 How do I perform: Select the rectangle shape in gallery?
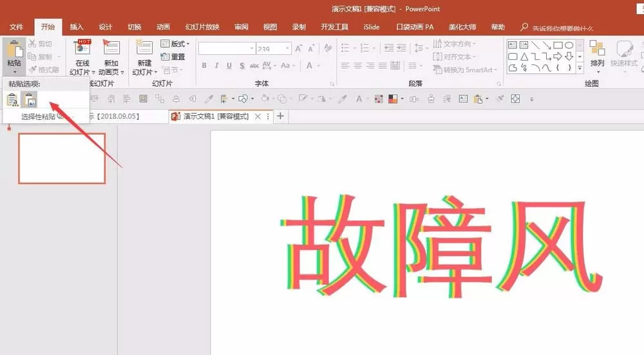click(558, 45)
